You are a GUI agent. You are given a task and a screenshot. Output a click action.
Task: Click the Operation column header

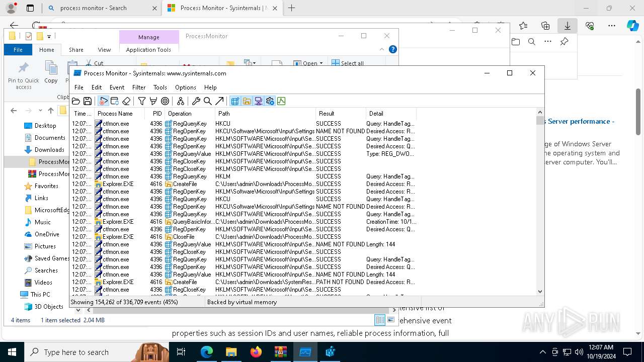(x=190, y=114)
